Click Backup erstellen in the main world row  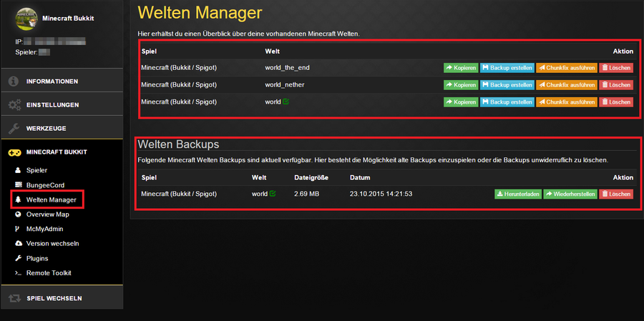click(x=507, y=102)
